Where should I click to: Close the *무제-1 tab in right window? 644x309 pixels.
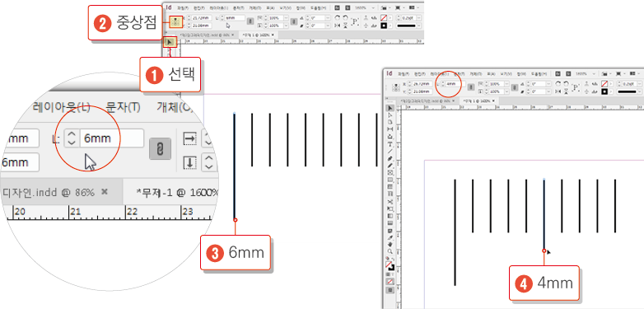(493, 101)
